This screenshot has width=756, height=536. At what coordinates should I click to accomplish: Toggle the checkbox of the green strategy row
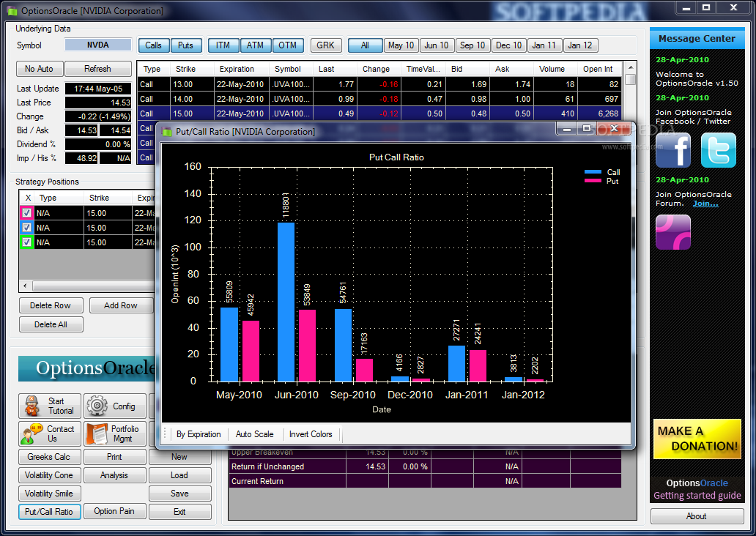pyautogui.click(x=26, y=242)
